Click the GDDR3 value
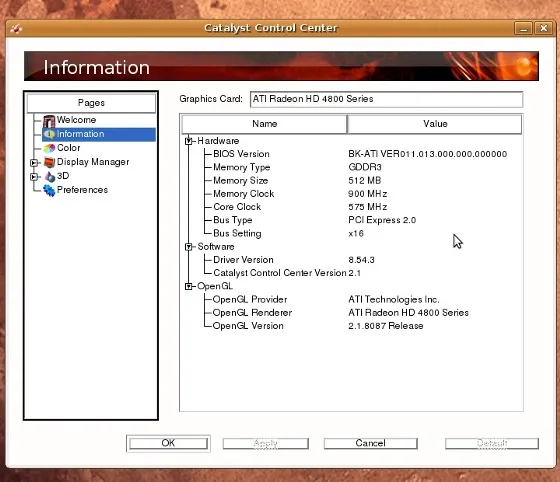The height and width of the screenshot is (482, 560). [365, 167]
